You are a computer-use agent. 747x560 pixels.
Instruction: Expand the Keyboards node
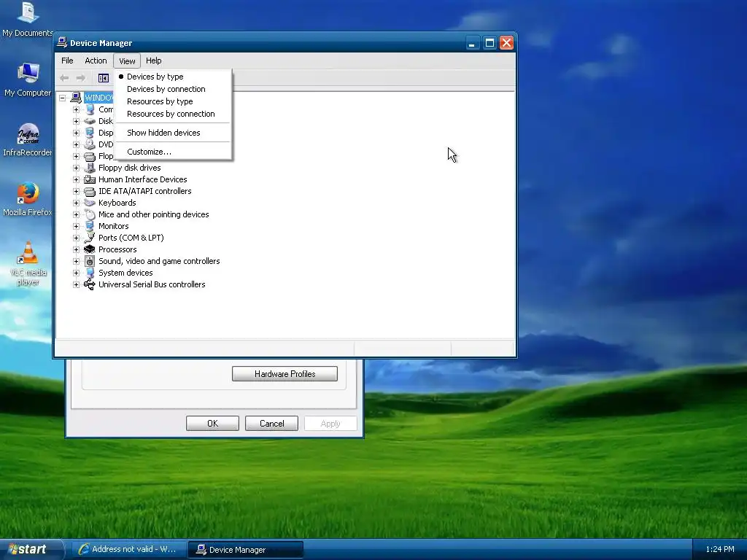click(x=76, y=203)
